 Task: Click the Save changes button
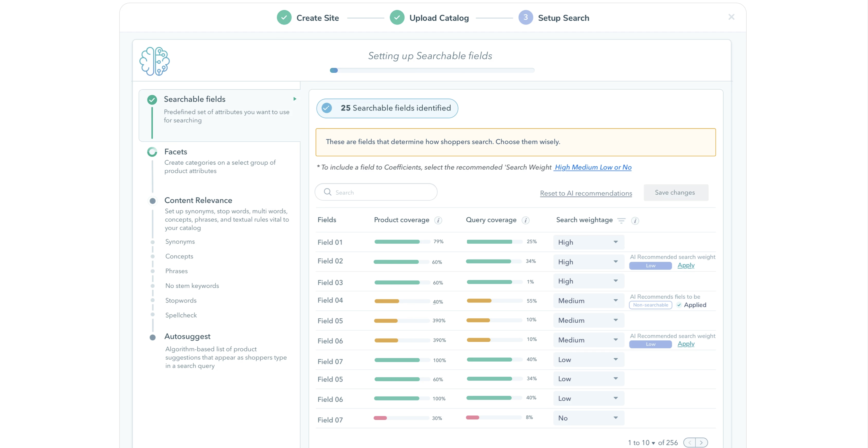(x=676, y=192)
